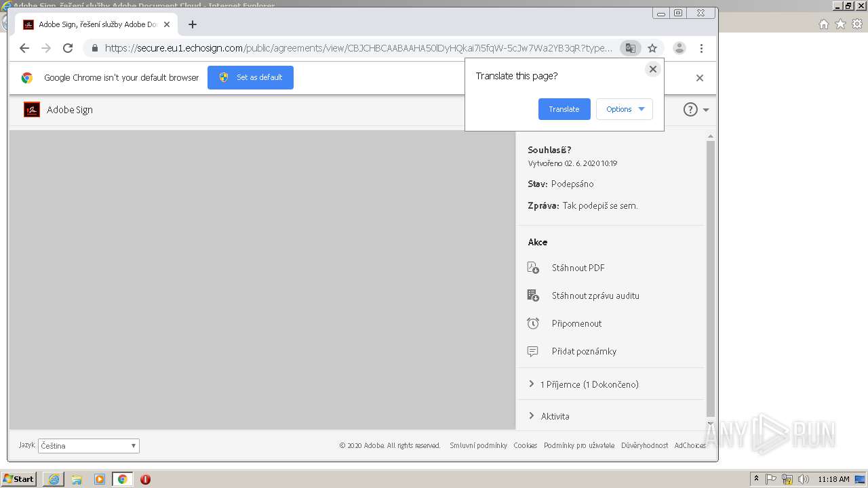Choose Přidat poznámky

[584, 351]
